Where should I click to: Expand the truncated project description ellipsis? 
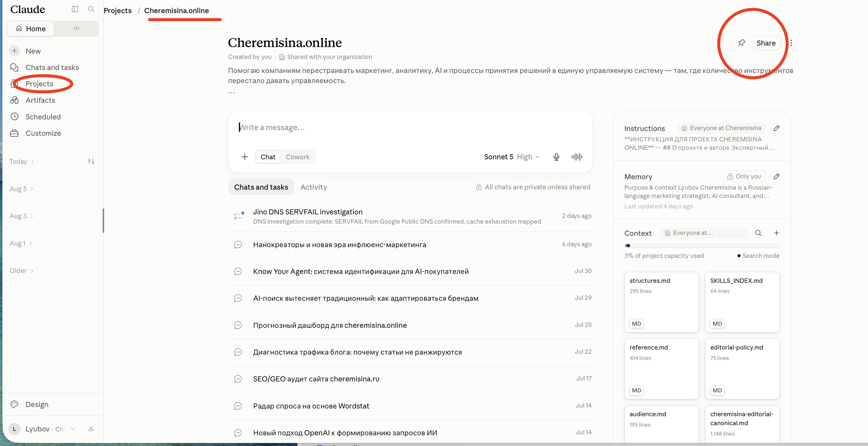coord(231,92)
